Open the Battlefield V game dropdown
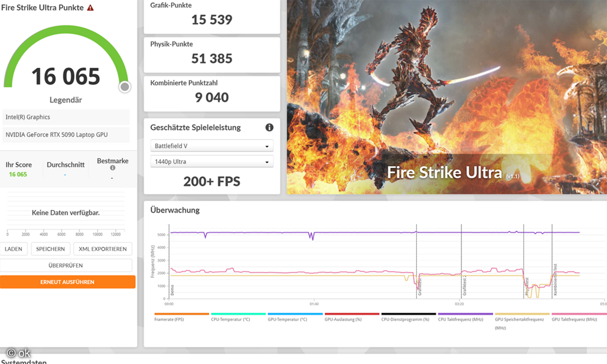Viewport: 607px width, 364px height. coord(212,146)
